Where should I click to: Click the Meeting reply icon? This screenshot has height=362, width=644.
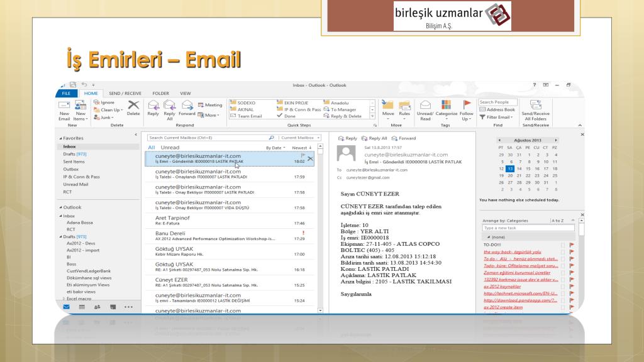pos(201,105)
